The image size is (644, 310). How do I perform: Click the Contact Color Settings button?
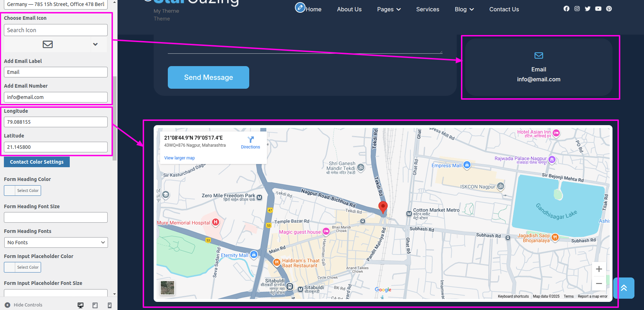point(37,162)
